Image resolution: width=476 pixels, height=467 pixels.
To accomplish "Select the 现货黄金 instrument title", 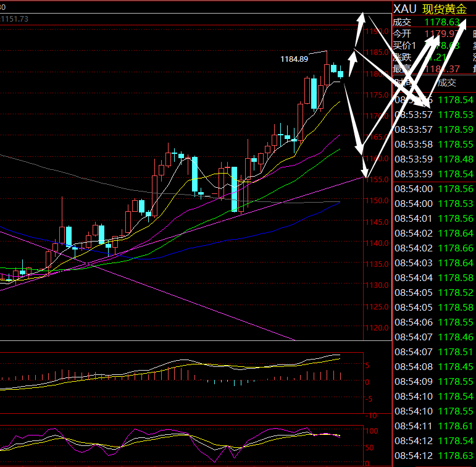I will [x=445, y=9].
